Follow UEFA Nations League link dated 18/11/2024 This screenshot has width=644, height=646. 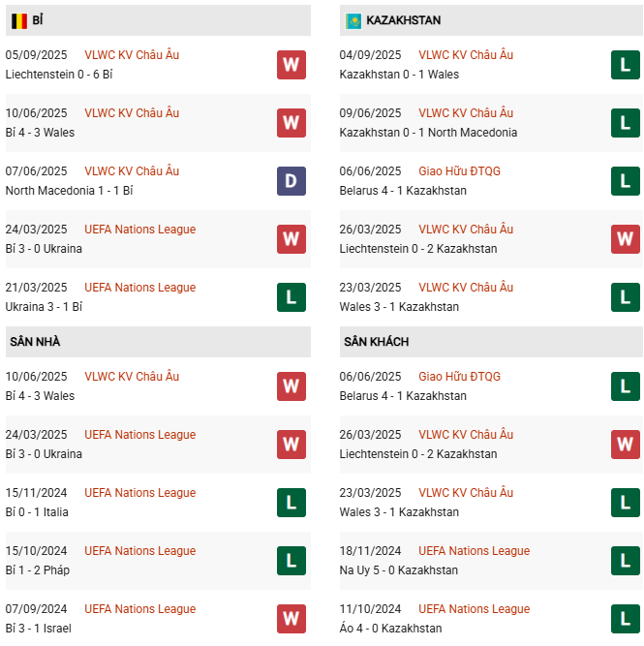click(x=474, y=551)
